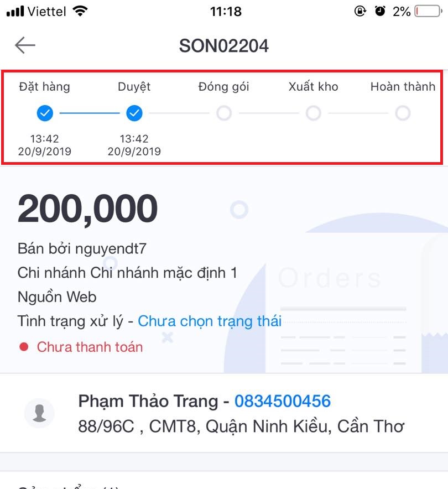Tap the back arrow icon
This screenshot has width=448, height=489.
click(25, 45)
